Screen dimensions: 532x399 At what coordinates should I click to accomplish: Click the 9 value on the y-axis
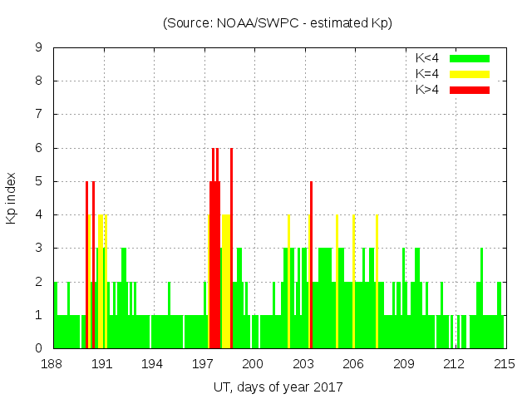tap(39, 48)
